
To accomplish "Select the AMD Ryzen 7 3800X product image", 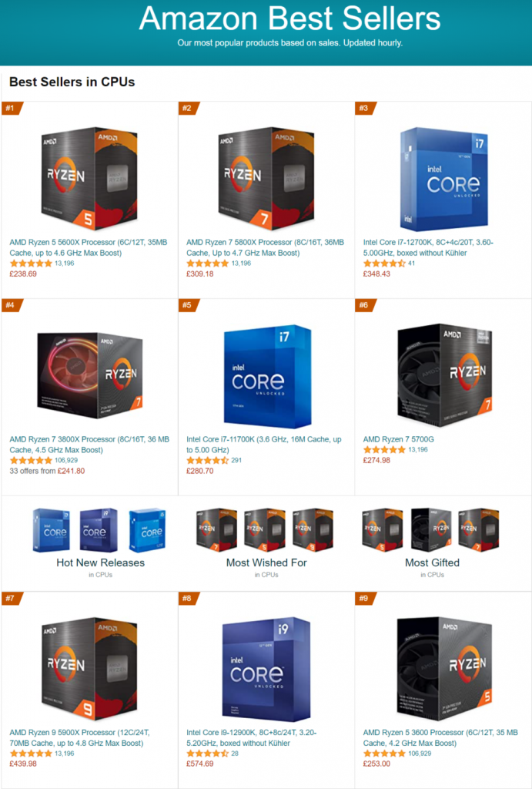I will tap(90, 375).
